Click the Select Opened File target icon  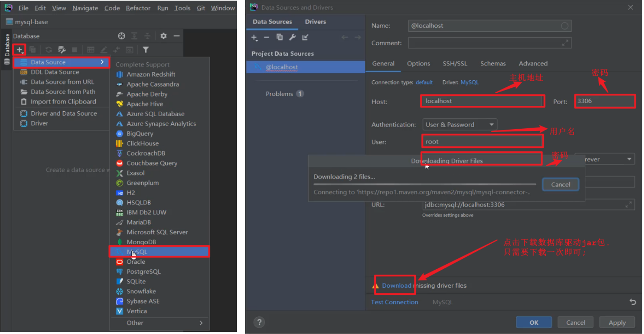coord(121,36)
